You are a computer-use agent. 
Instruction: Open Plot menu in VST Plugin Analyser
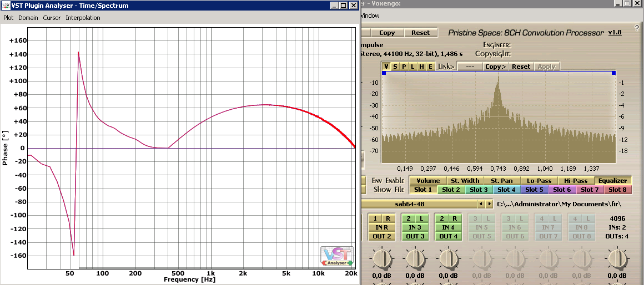point(9,18)
